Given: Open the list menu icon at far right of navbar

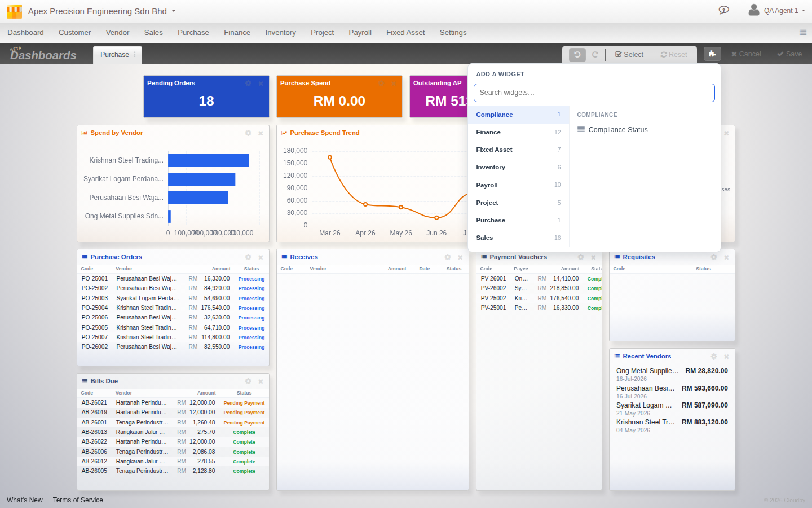Looking at the screenshot, I should [803, 33].
